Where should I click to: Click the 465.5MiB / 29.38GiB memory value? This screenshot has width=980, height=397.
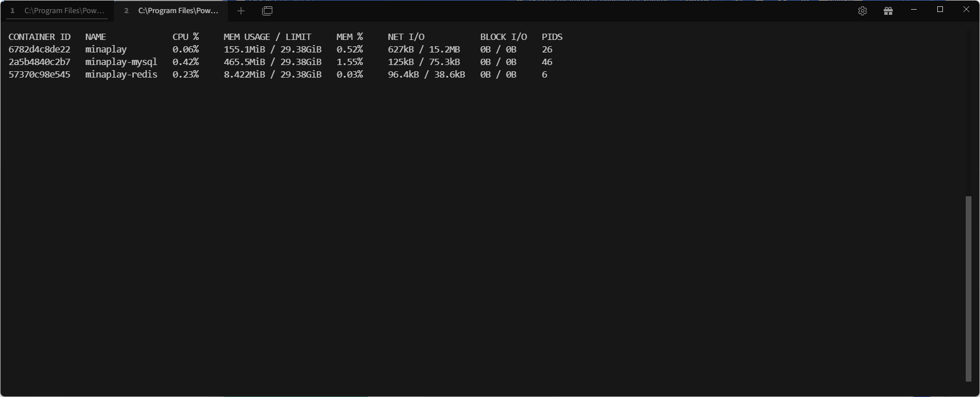(x=272, y=62)
